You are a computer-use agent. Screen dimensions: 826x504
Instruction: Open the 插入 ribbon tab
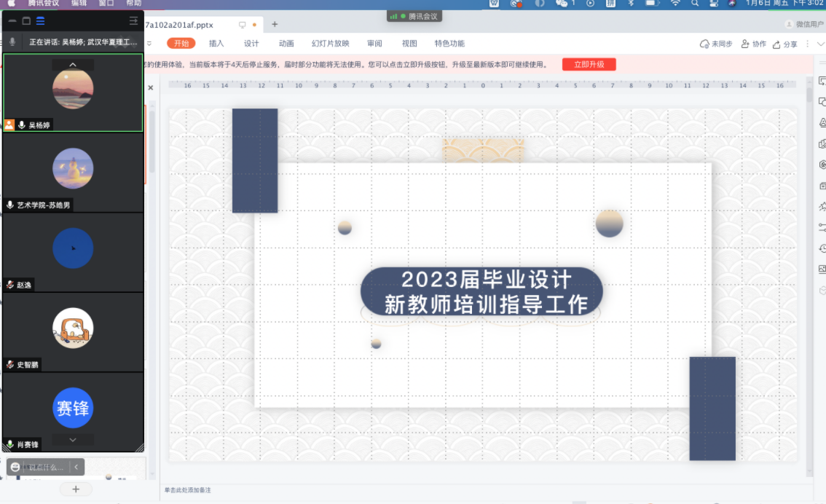click(216, 44)
